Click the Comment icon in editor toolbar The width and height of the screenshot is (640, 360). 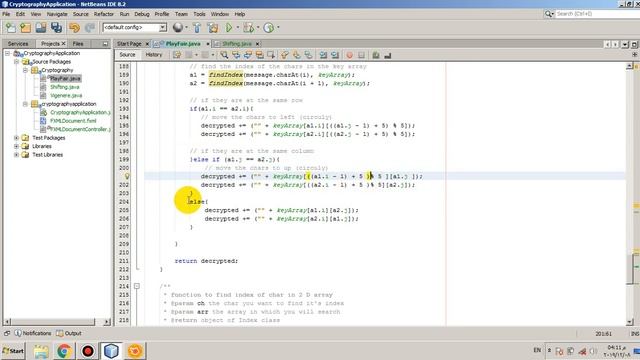point(376,55)
